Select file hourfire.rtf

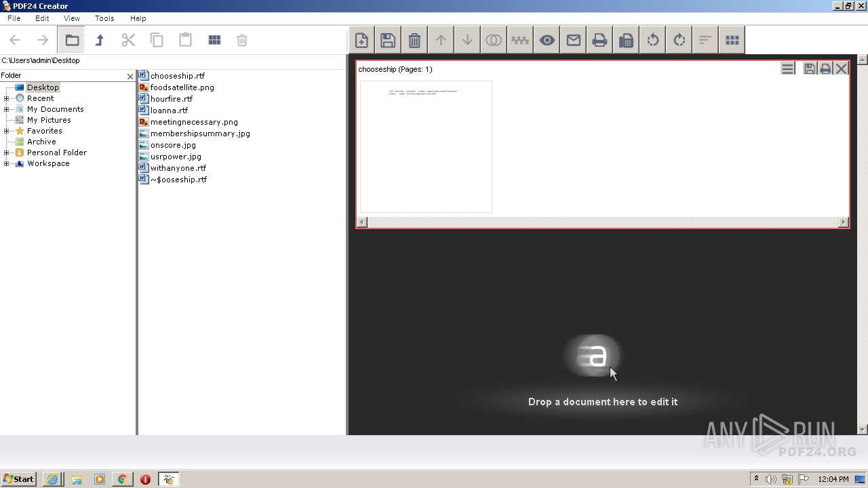(x=171, y=99)
